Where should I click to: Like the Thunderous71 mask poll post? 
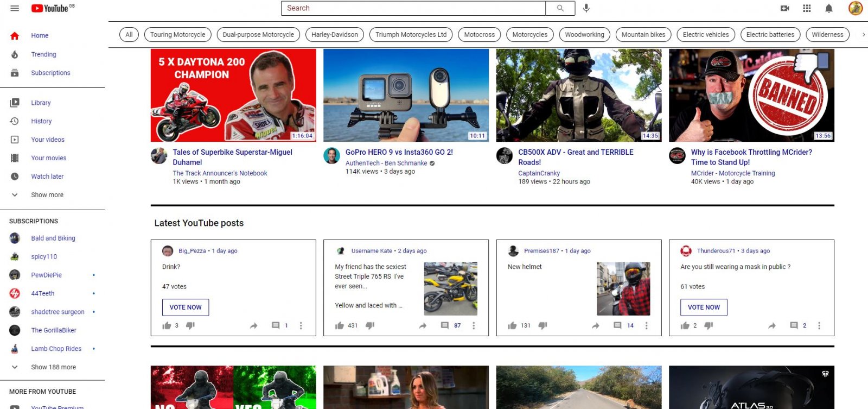click(x=685, y=325)
